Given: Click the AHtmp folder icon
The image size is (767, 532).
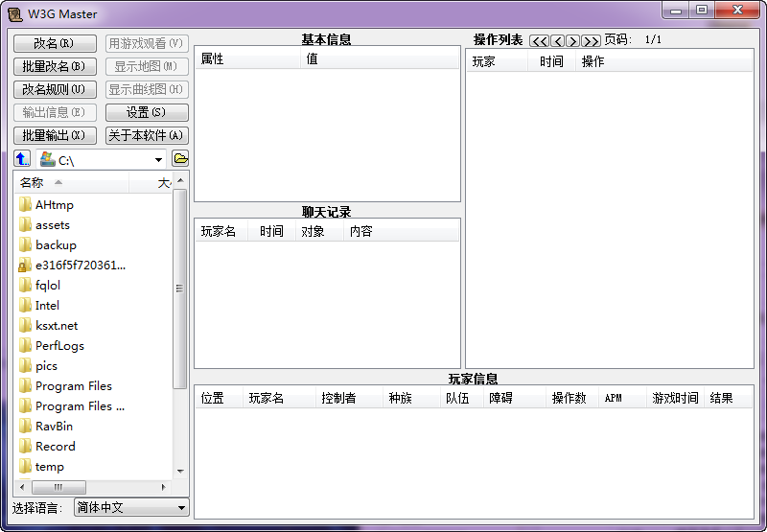Looking at the screenshot, I should [25, 204].
